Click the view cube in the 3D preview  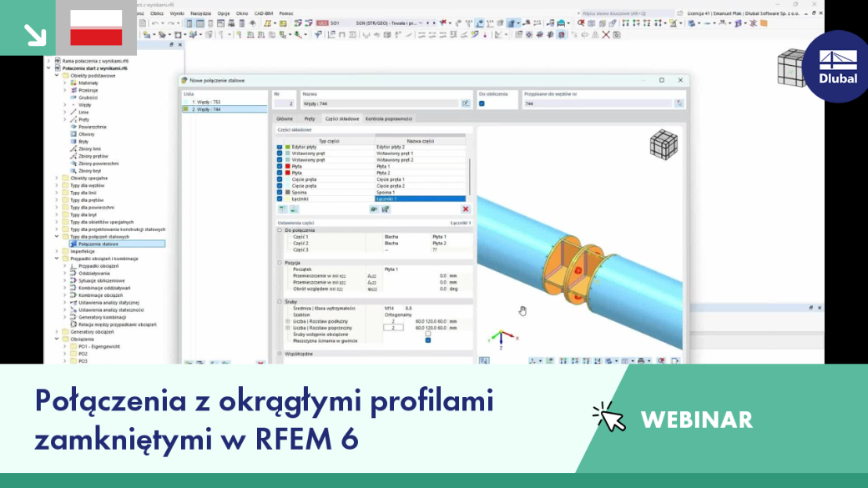(664, 145)
